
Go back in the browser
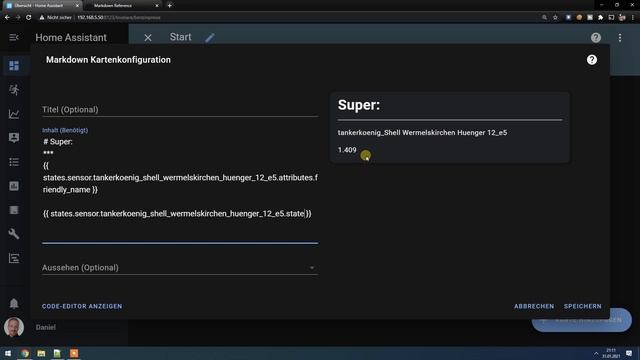click(7, 18)
